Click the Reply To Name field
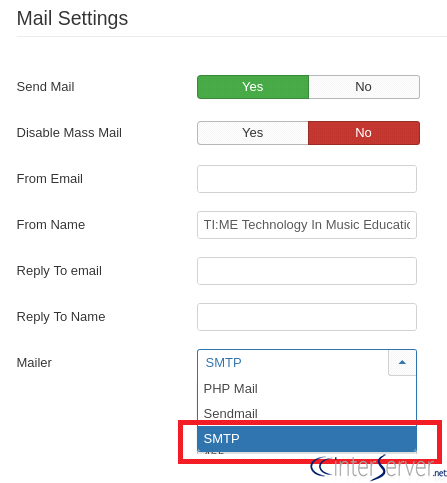447x483 pixels. 307,317
